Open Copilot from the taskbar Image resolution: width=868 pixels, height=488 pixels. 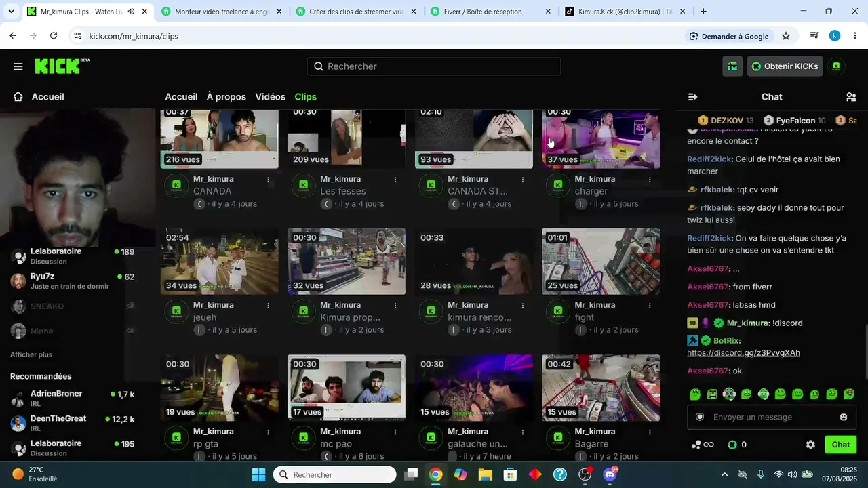click(x=460, y=474)
